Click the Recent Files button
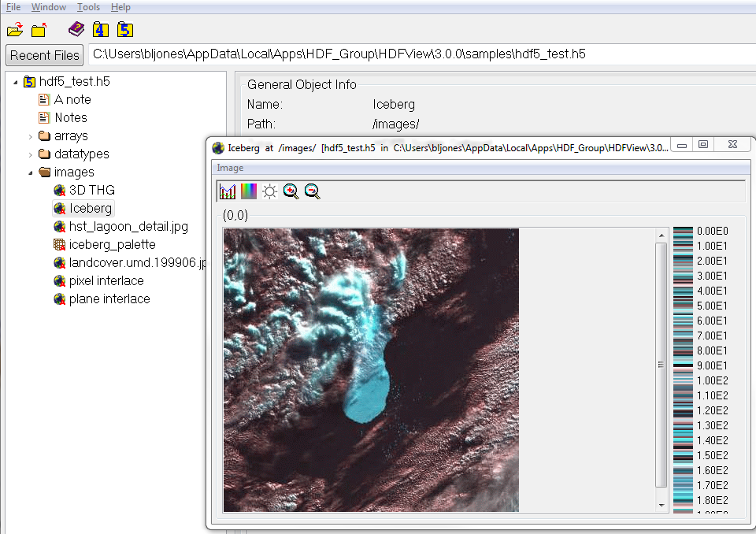This screenshot has width=756, height=534. point(45,55)
